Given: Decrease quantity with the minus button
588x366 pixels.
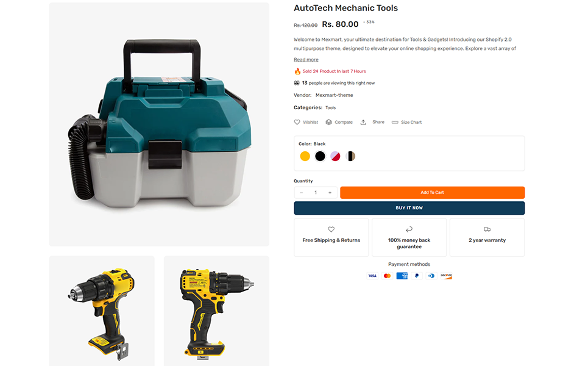Looking at the screenshot, I should pos(301,193).
